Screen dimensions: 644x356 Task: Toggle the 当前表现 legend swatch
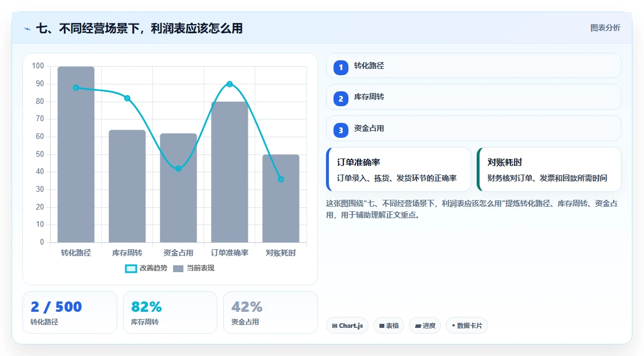pyautogui.click(x=178, y=268)
